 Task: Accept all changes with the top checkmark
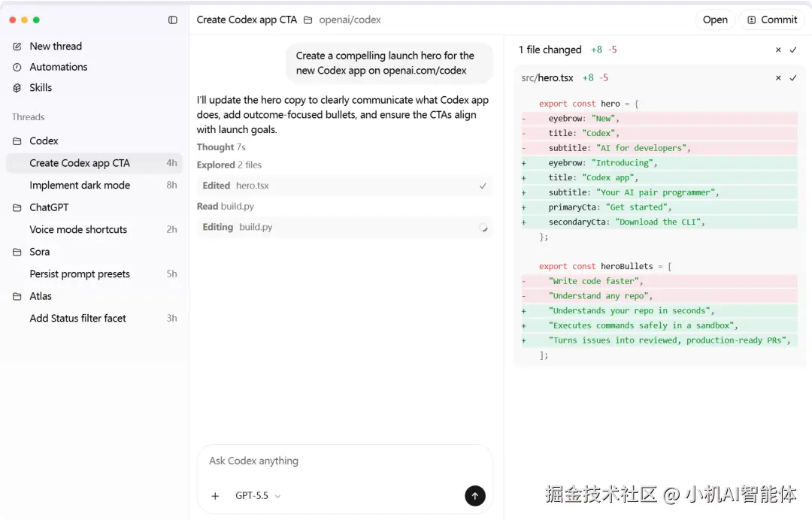793,50
